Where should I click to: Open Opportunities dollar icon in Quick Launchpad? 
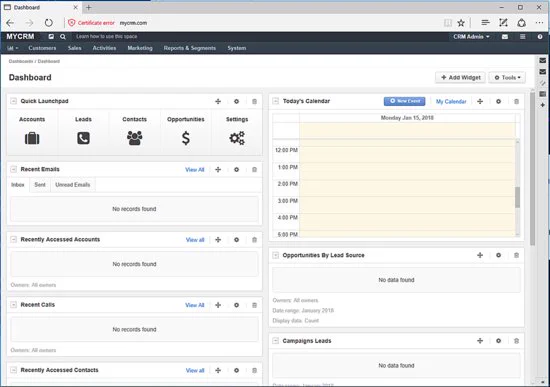tap(186, 138)
